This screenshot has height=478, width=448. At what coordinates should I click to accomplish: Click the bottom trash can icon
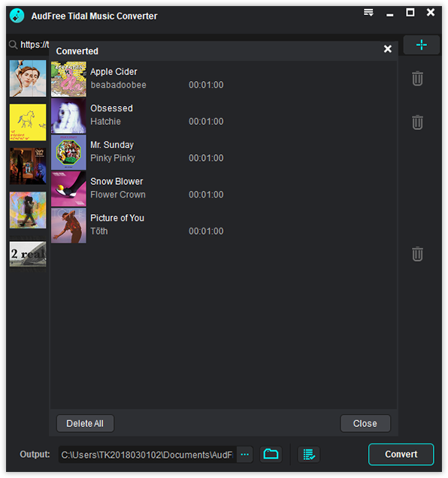point(417,254)
